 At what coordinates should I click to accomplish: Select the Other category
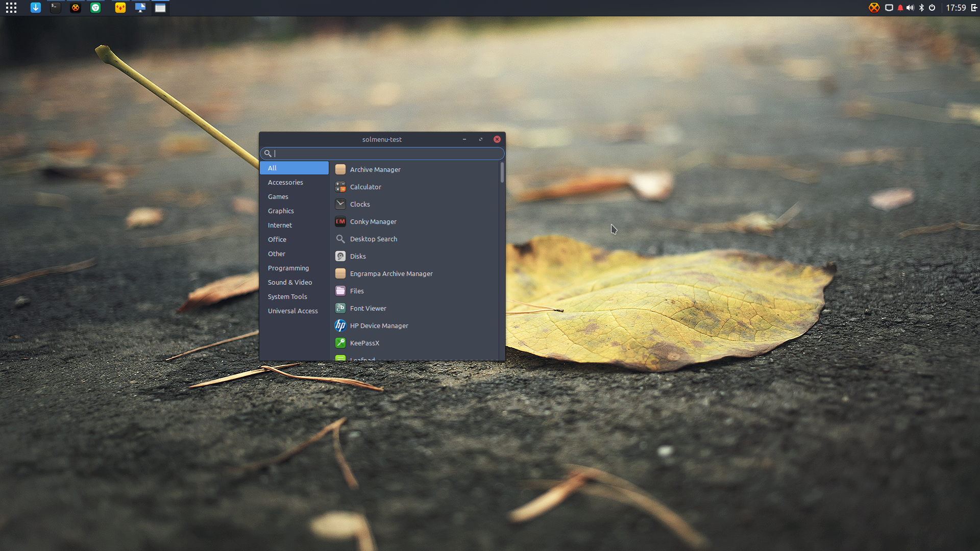tap(294, 254)
